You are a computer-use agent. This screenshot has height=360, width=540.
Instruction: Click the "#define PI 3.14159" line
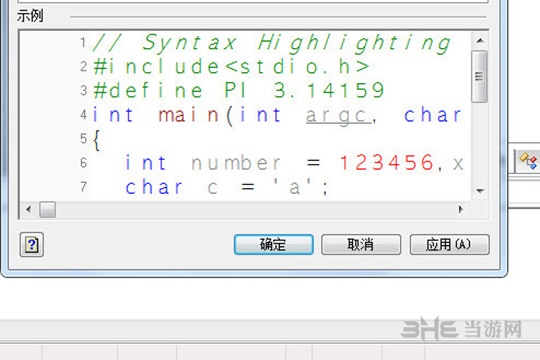coord(239,91)
